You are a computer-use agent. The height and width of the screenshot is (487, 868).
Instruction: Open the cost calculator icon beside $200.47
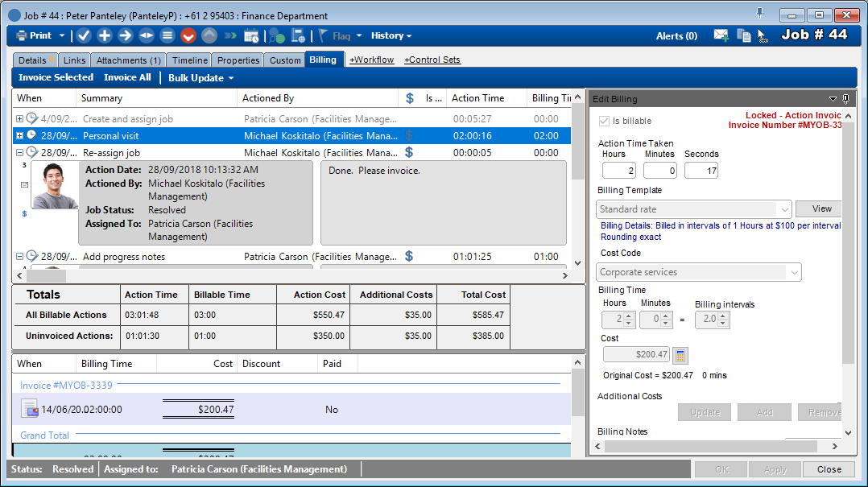pyautogui.click(x=680, y=355)
